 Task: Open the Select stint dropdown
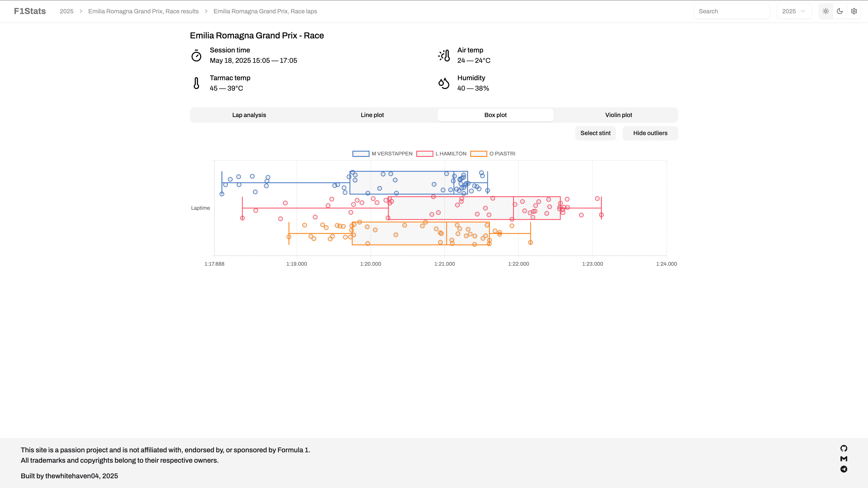click(x=595, y=133)
